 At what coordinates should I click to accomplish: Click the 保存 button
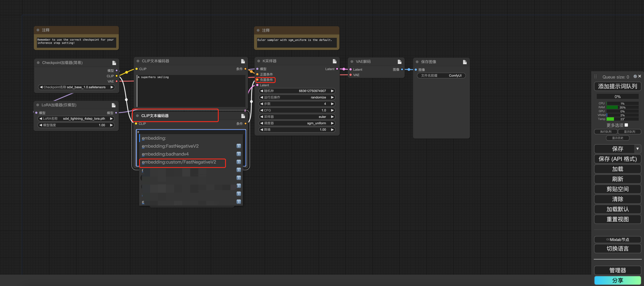pos(614,149)
